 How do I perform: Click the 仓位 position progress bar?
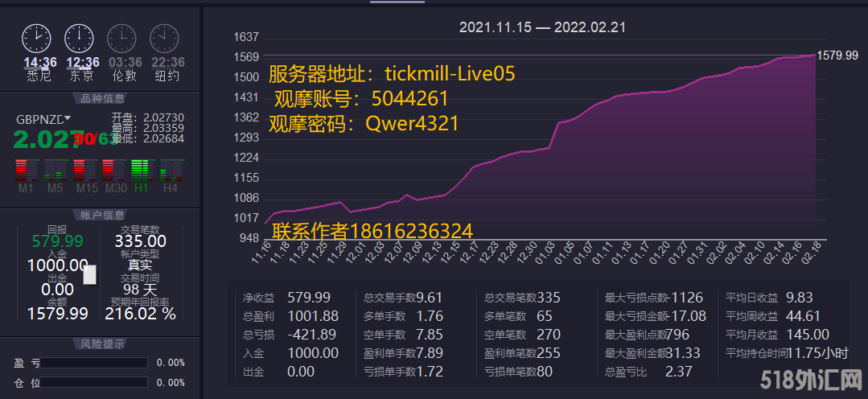[x=95, y=382]
